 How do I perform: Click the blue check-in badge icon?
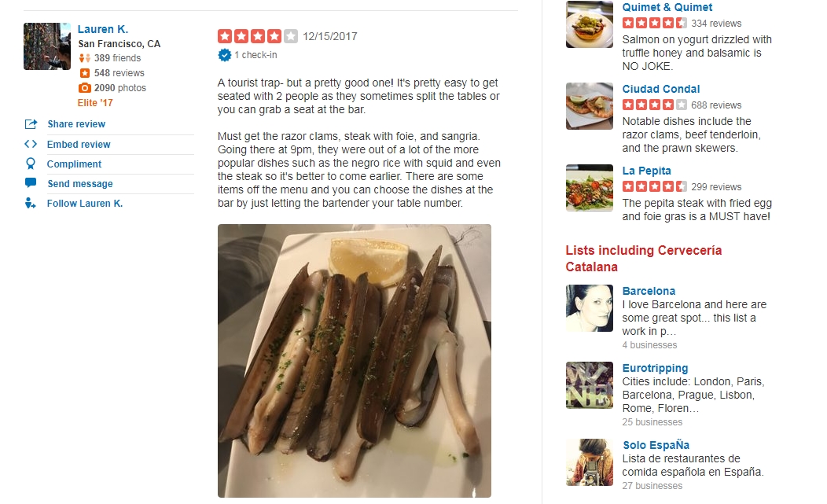(225, 55)
